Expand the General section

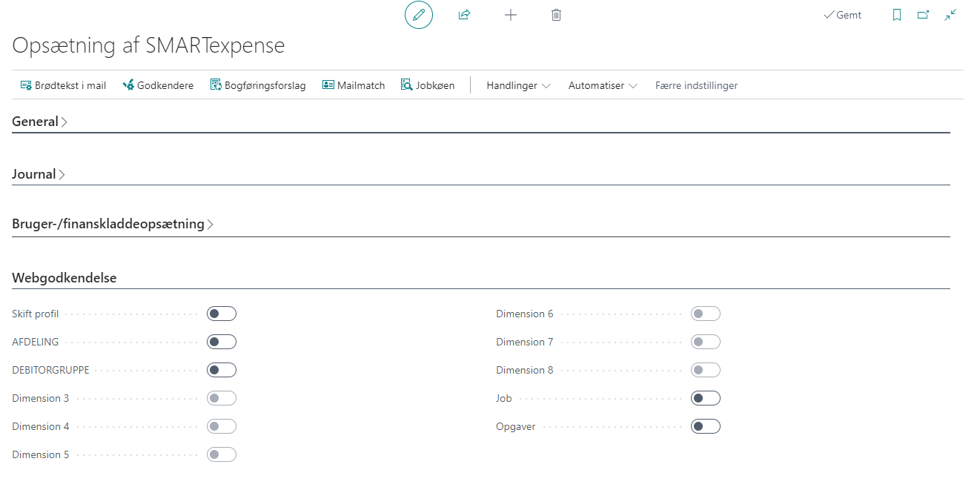coord(39,122)
